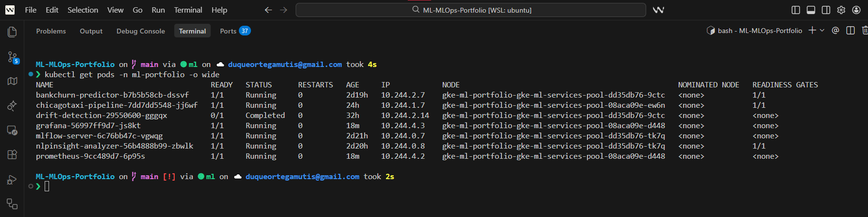Open the settings gear in title bar
This screenshot has width=868, height=217.
point(841,10)
